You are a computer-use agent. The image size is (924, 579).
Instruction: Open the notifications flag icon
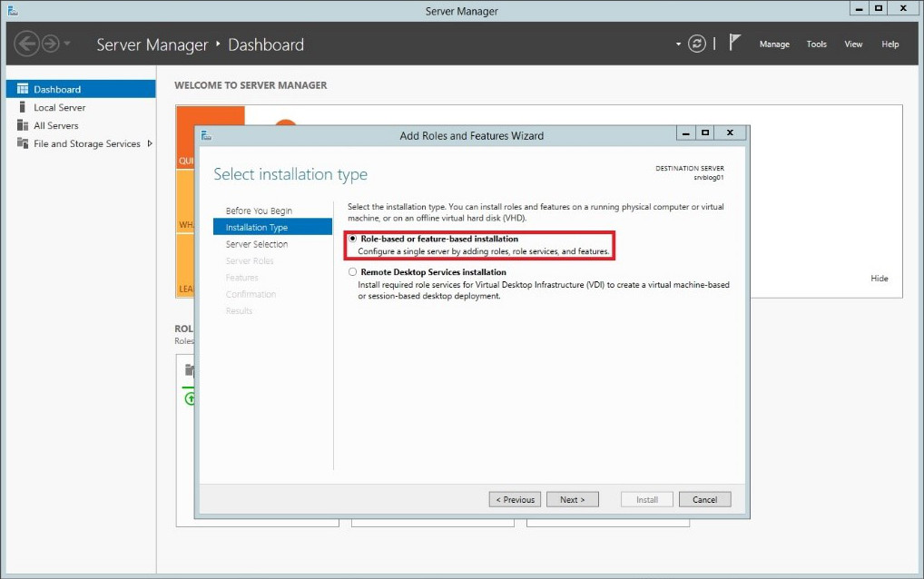(x=734, y=43)
